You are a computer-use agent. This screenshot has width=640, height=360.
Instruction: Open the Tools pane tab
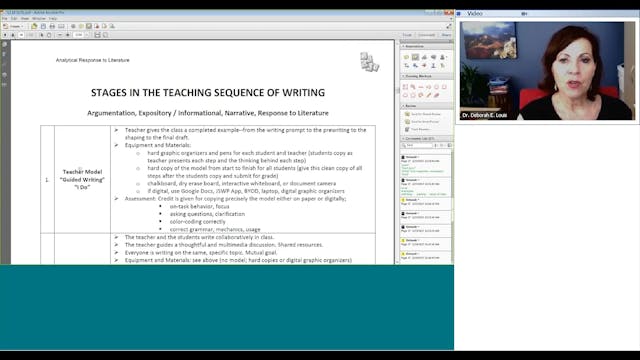tap(407, 35)
